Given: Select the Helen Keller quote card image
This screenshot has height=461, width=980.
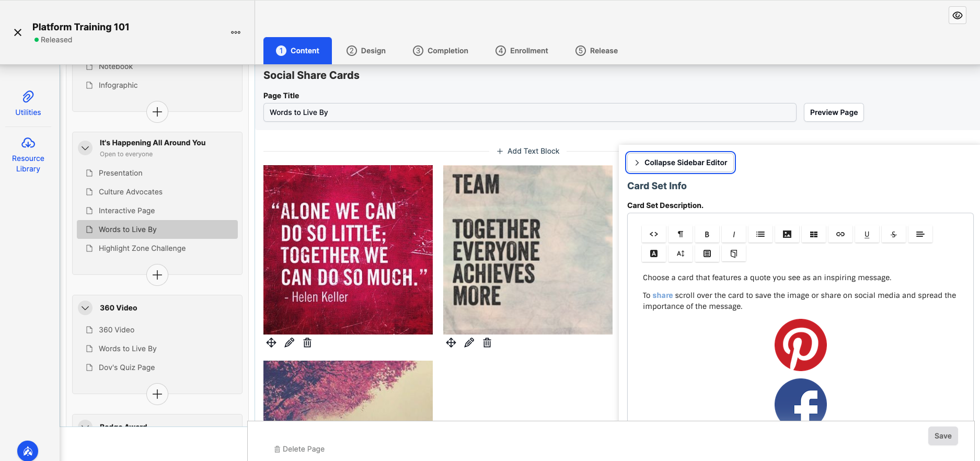Looking at the screenshot, I should point(348,250).
